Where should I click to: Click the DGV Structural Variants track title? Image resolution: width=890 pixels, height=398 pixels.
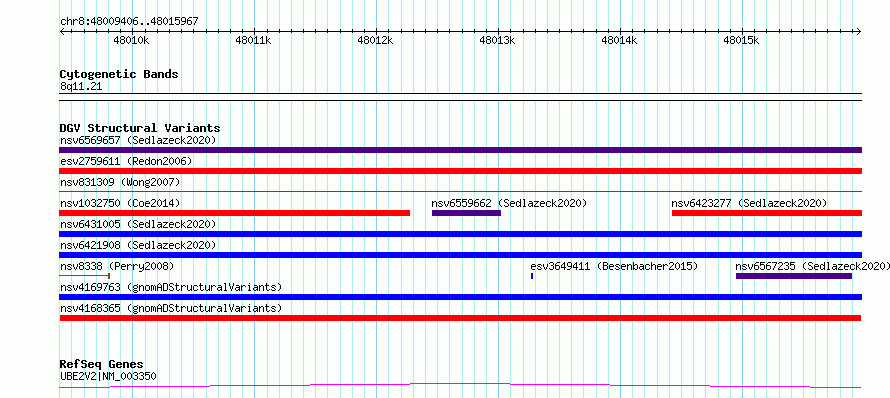coord(140,128)
